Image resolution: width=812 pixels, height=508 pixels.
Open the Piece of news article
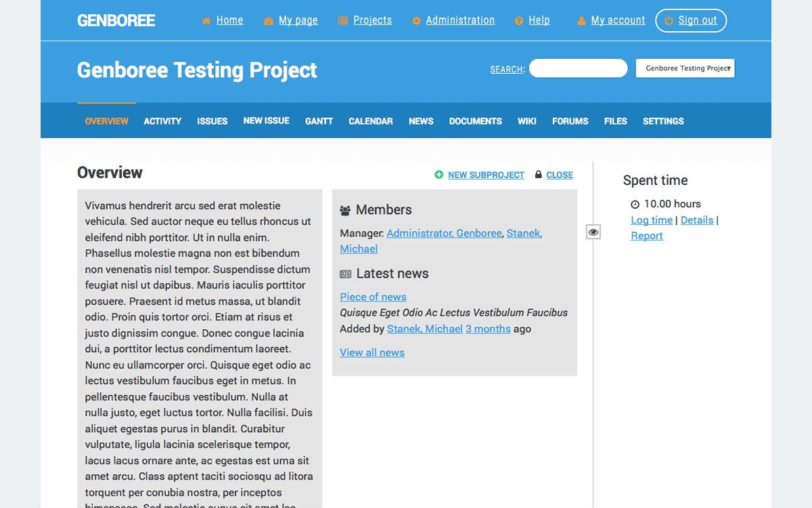373,297
